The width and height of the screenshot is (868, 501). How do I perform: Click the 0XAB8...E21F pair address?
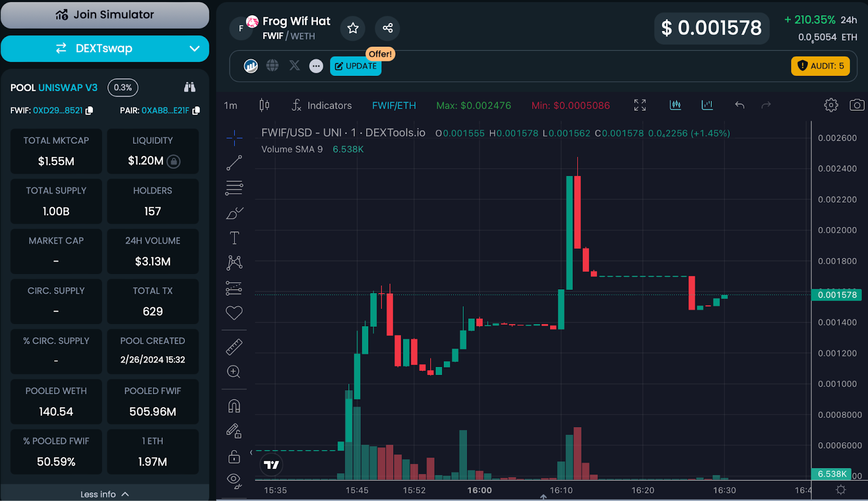pyautogui.click(x=165, y=110)
